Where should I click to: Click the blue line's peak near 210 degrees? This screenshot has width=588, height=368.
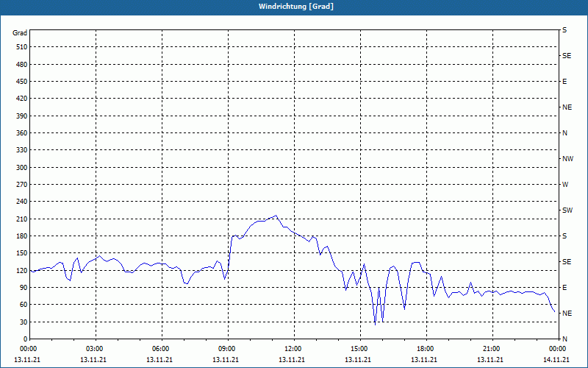coord(276,216)
